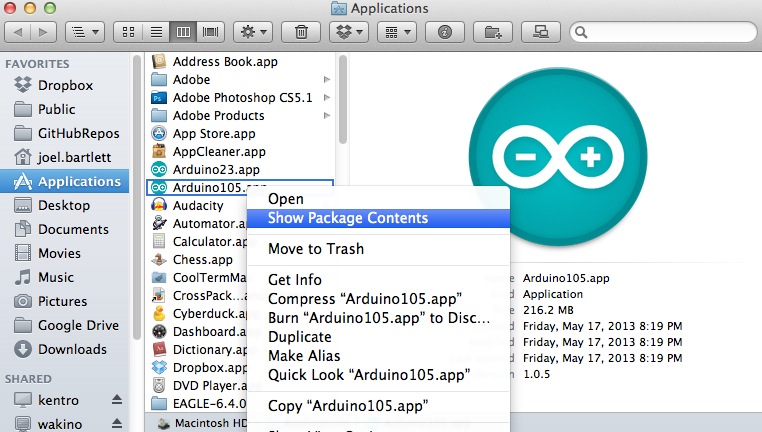The image size is (762, 432).
Task: Switch to column view
Action: 183,33
